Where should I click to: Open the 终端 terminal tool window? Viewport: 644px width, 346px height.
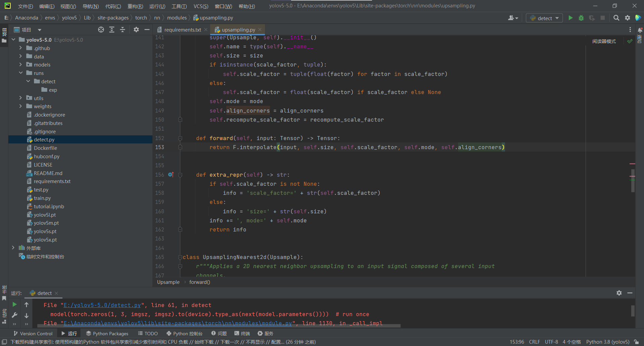pos(242,334)
